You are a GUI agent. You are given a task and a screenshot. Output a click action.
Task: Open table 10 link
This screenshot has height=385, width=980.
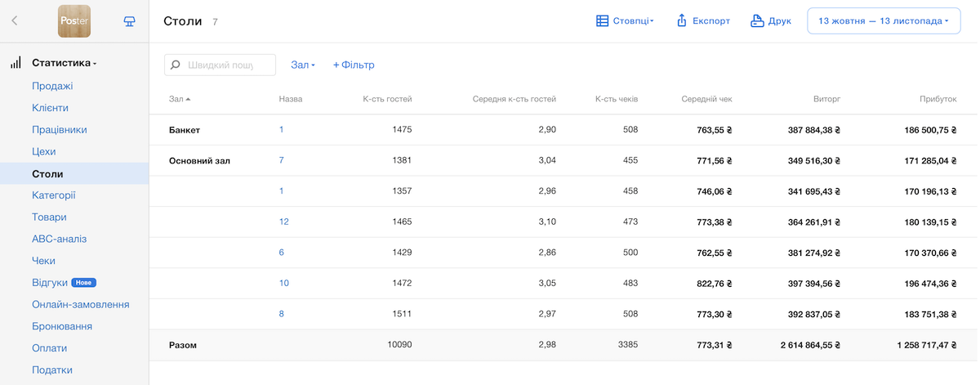[284, 283]
